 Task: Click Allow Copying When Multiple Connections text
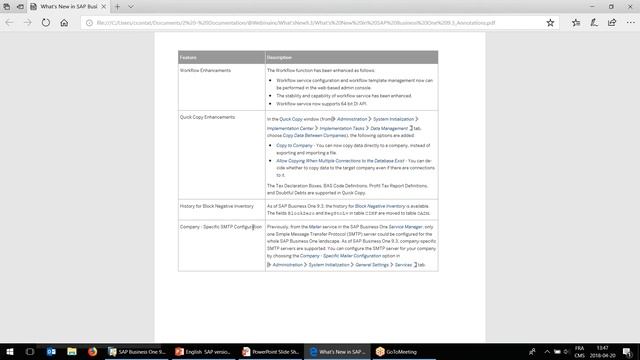[340, 161]
